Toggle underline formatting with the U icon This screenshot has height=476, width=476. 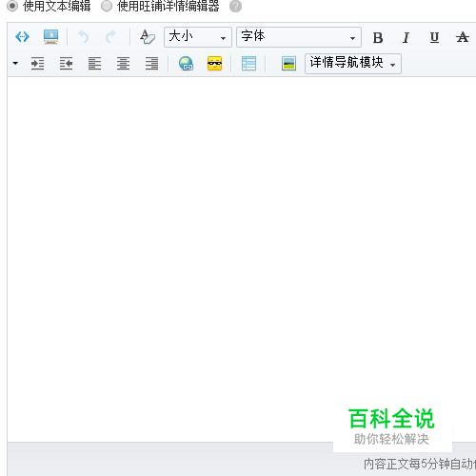tap(434, 38)
